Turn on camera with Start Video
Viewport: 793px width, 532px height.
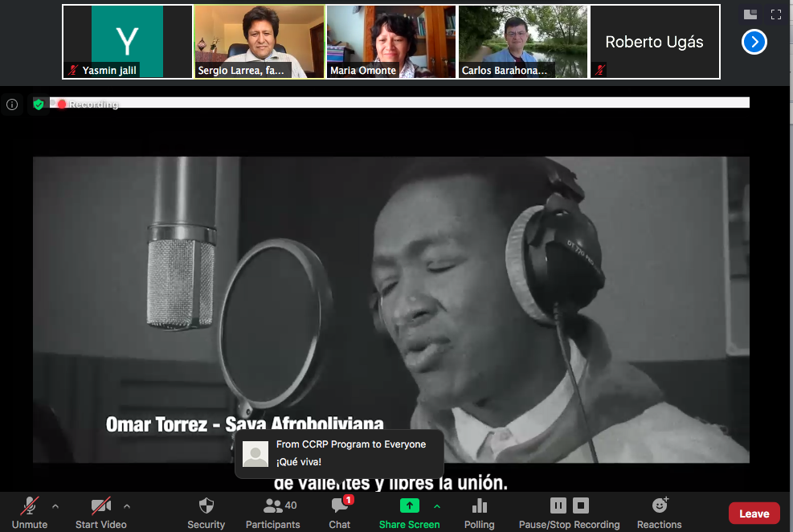(x=100, y=506)
